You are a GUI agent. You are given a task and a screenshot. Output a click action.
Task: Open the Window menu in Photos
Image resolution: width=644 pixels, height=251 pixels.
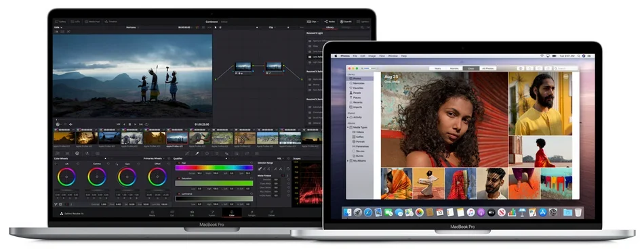tap(393, 55)
